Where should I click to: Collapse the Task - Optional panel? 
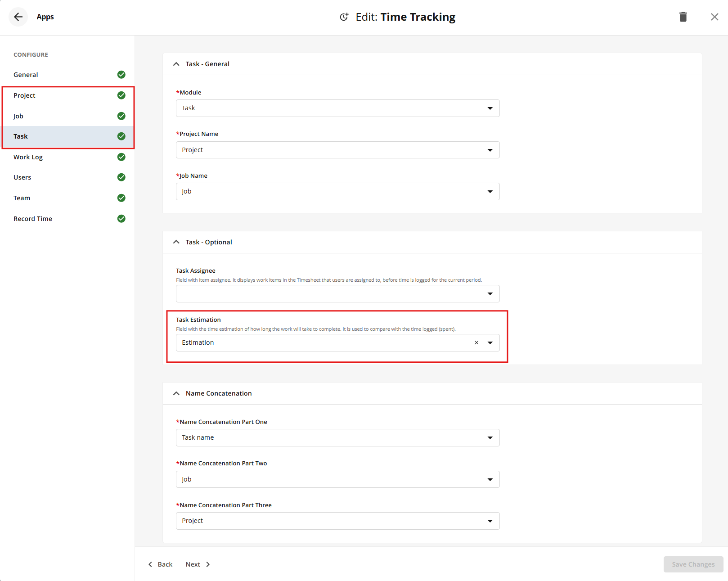coord(176,242)
